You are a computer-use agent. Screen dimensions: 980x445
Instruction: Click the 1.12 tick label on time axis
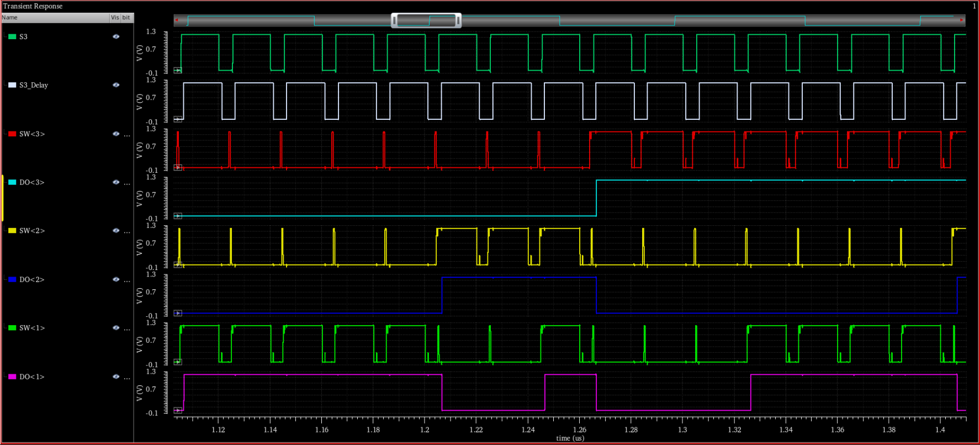click(218, 430)
